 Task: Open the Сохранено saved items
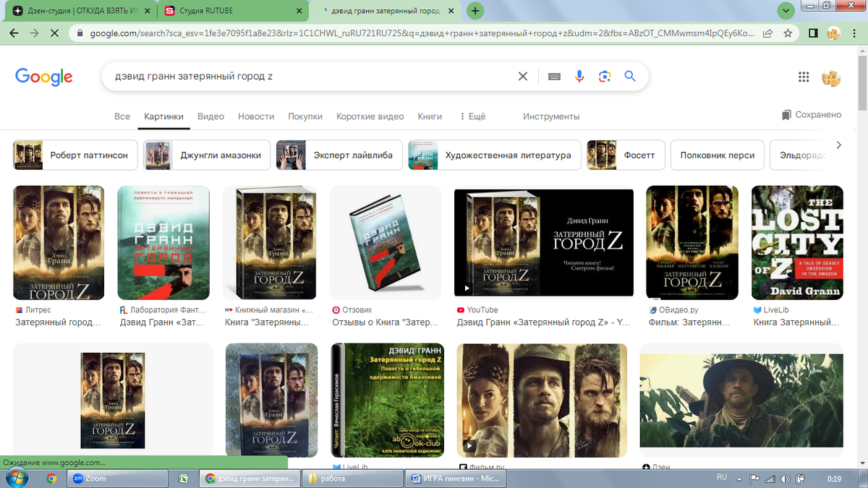(x=812, y=115)
